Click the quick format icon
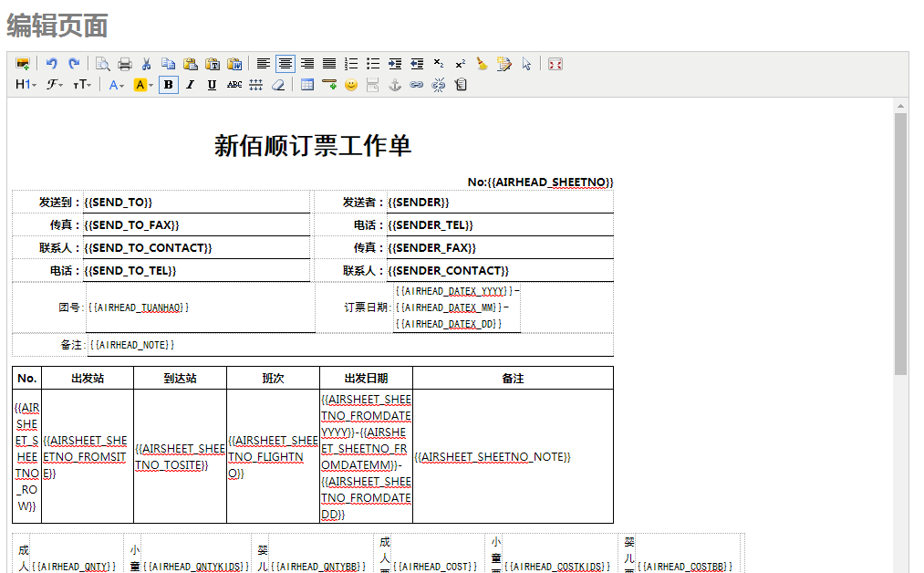924x573 pixels. pyautogui.click(x=504, y=64)
